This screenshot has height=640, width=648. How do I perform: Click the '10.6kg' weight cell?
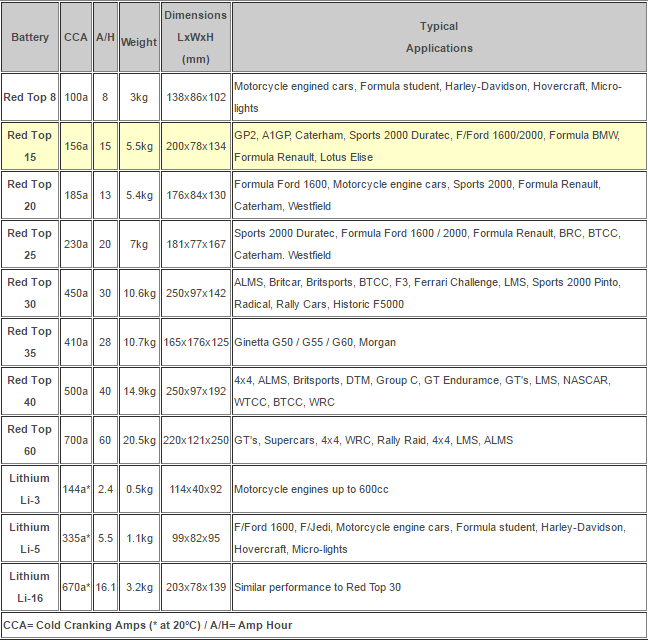[x=139, y=293]
